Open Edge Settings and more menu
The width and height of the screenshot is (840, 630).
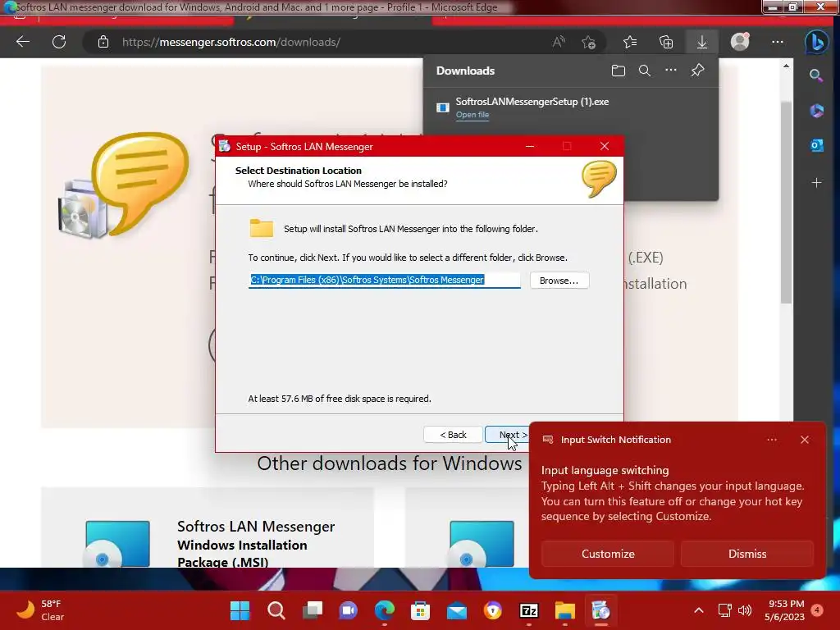[778, 42]
